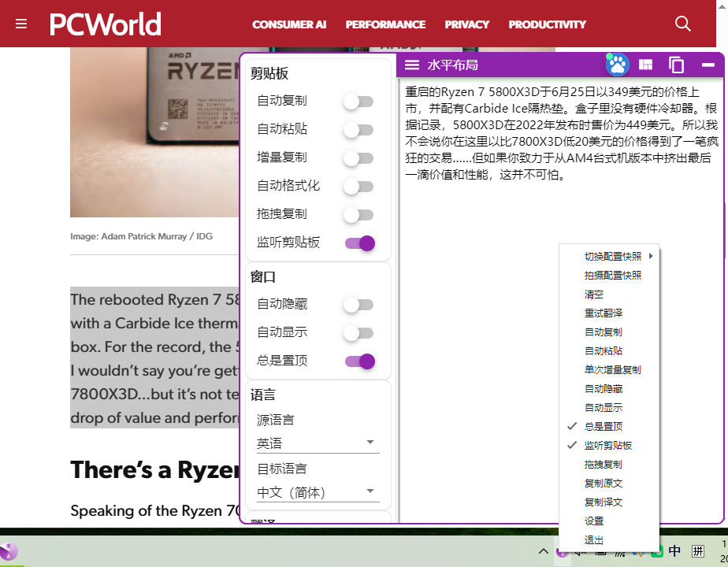Click the heading starting "There's a Ryzen"
This screenshot has width=728, height=567.
(x=155, y=469)
